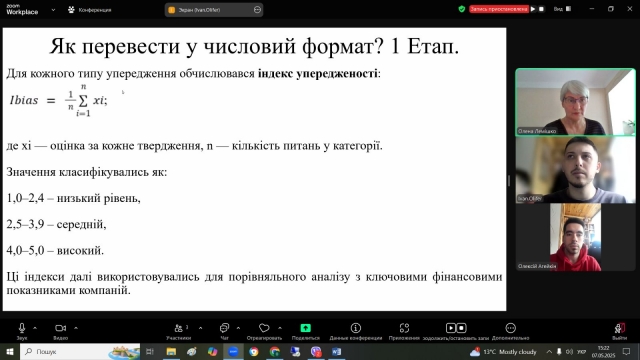Viewport: 640px width, 360px height.
Task: Click the Ibias formula on the slide
Action: click(58, 100)
